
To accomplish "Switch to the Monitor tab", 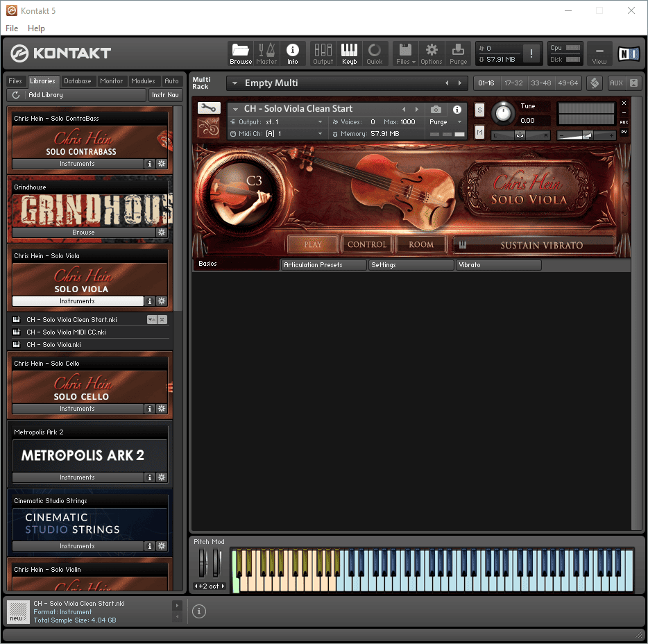I will (x=111, y=81).
